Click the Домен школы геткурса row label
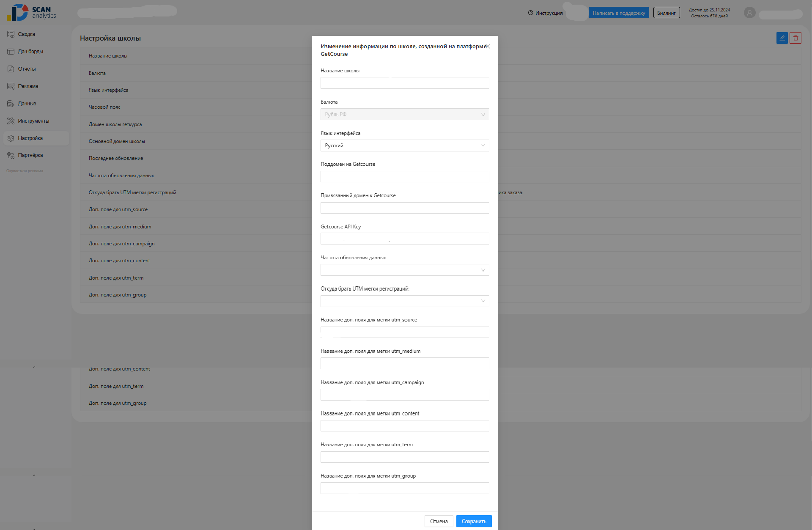 coord(115,124)
